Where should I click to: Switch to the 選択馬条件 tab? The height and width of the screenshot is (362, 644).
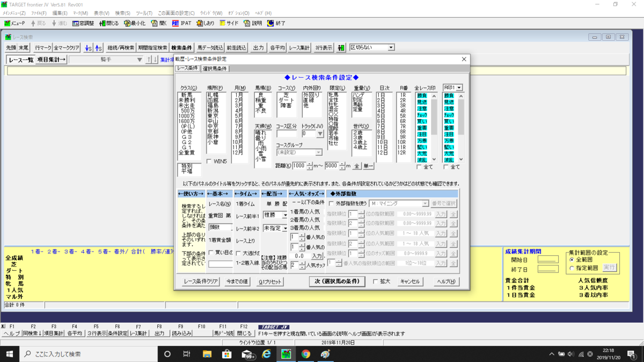coord(215,69)
